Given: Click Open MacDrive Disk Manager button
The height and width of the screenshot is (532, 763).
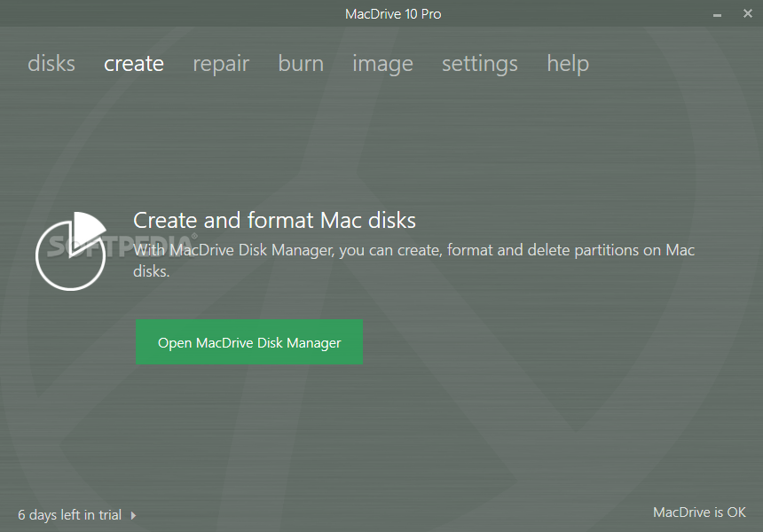Looking at the screenshot, I should click(249, 342).
